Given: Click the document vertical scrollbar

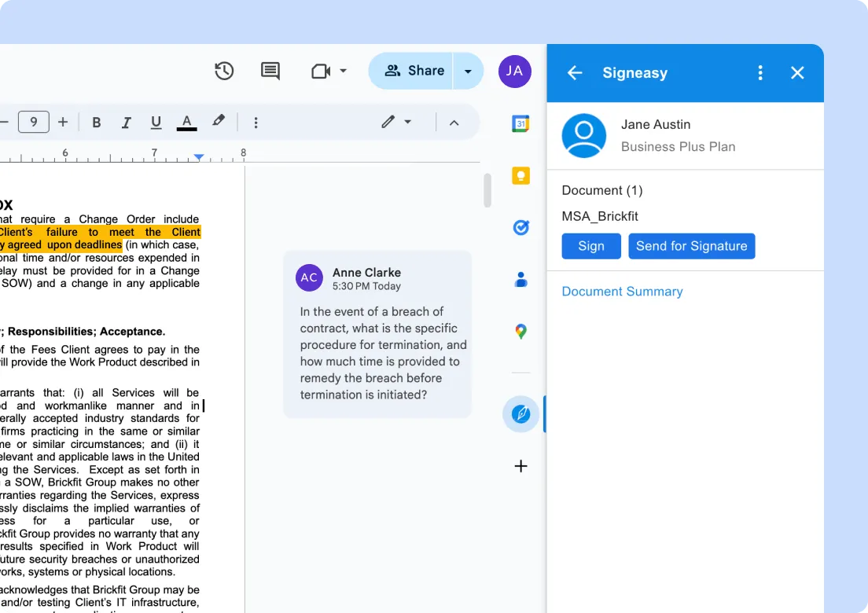Looking at the screenshot, I should click(487, 190).
